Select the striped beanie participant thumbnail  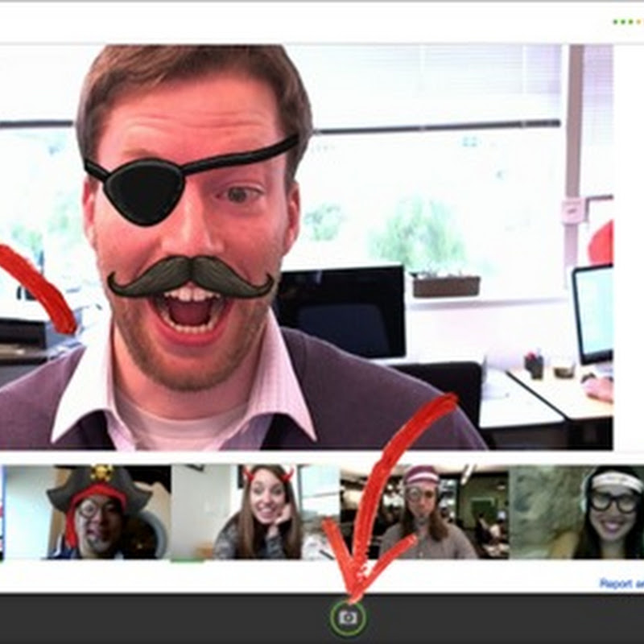point(424,512)
